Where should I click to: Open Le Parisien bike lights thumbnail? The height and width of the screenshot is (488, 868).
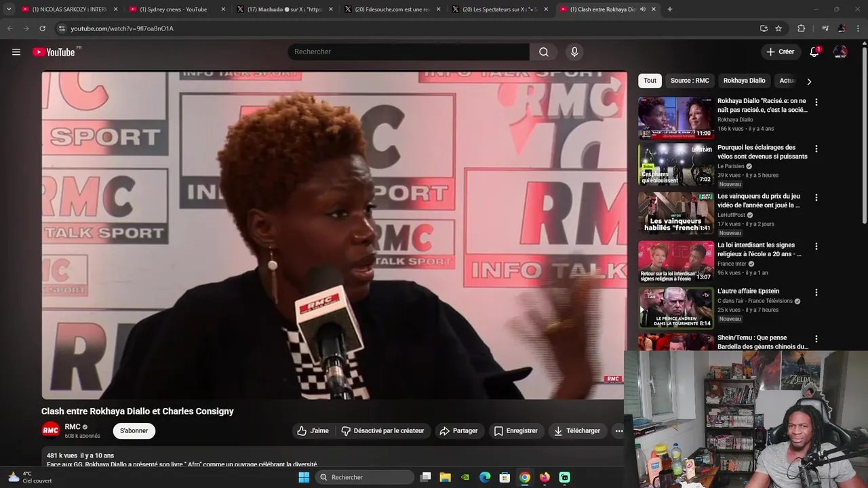click(x=675, y=165)
